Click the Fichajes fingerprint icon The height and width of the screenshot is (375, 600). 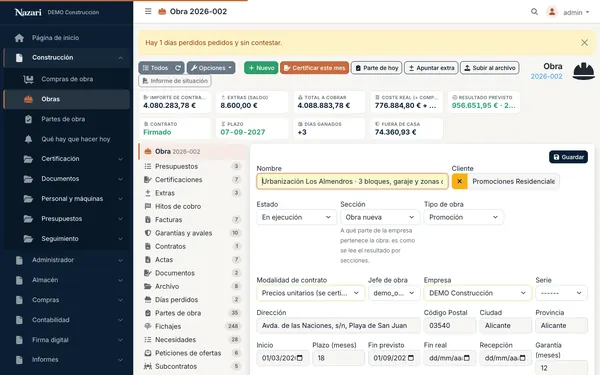tap(148, 326)
